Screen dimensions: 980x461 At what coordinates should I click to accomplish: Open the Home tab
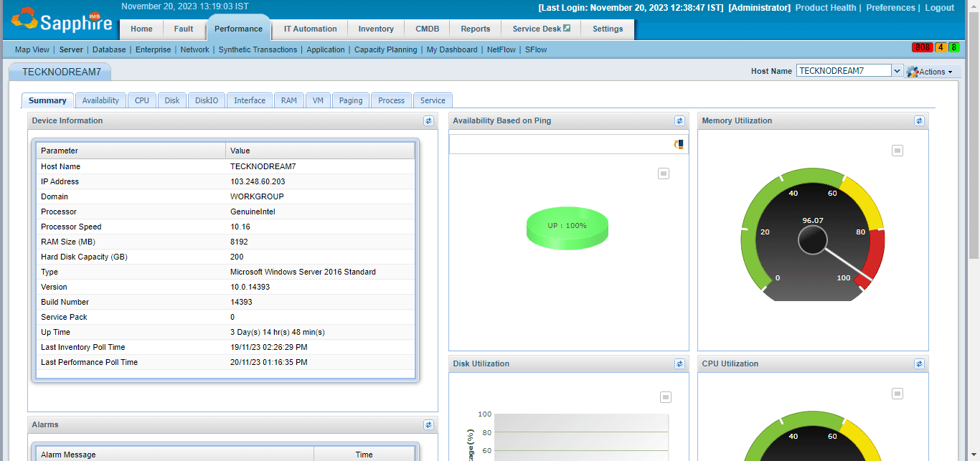pyautogui.click(x=141, y=29)
